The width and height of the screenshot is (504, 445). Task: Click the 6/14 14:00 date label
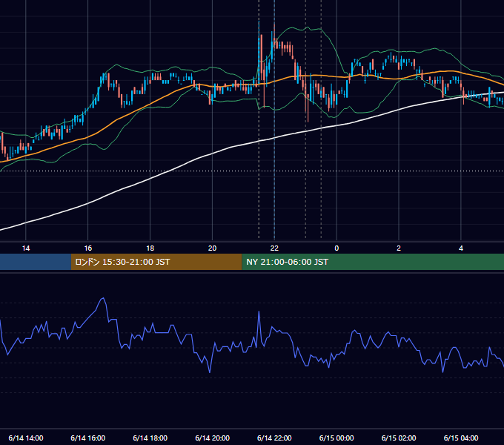tap(26, 438)
